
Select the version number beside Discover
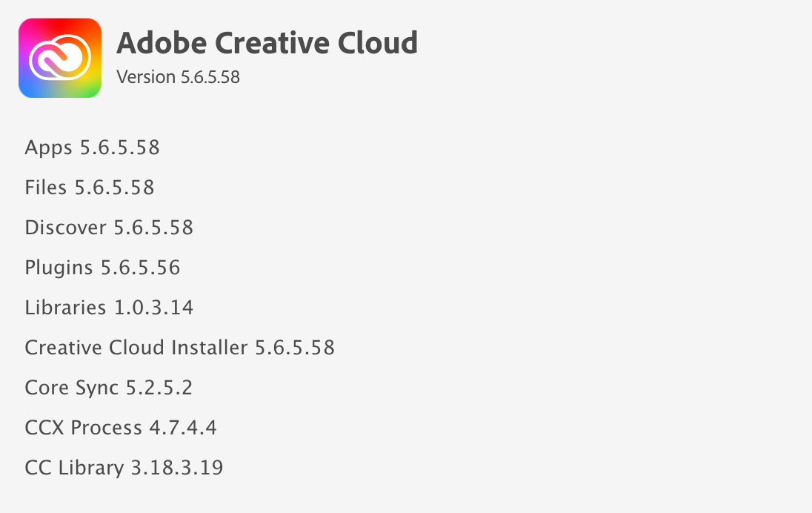click(x=153, y=227)
